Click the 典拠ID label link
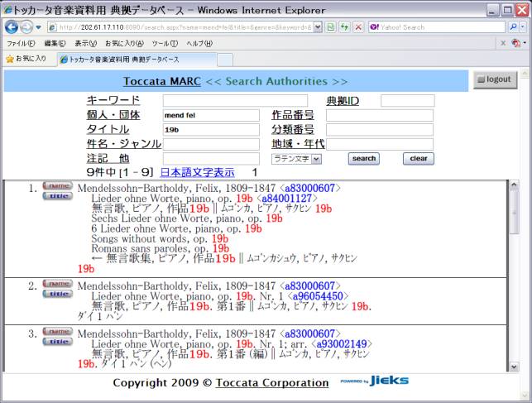The image size is (532, 403). tap(343, 101)
